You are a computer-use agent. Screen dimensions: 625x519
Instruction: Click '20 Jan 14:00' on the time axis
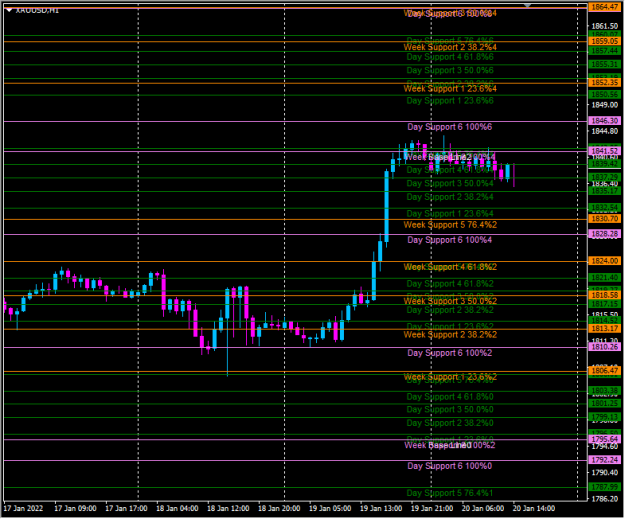point(534,509)
